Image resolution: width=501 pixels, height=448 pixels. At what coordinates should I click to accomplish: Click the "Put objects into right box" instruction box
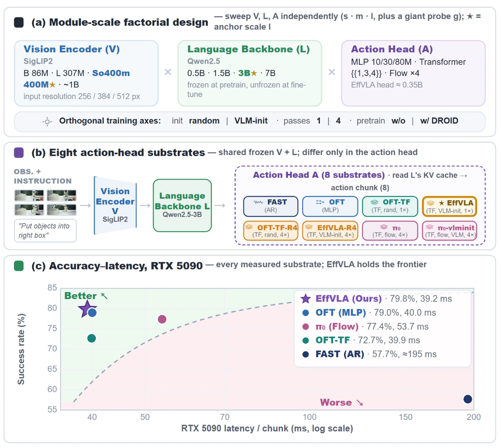45,231
